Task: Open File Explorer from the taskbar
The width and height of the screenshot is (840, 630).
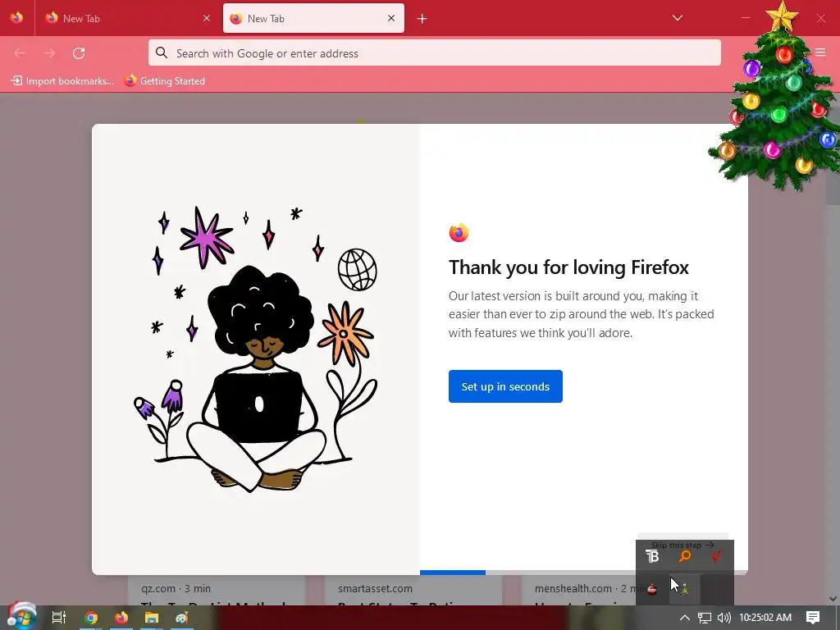Action: tap(152, 618)
